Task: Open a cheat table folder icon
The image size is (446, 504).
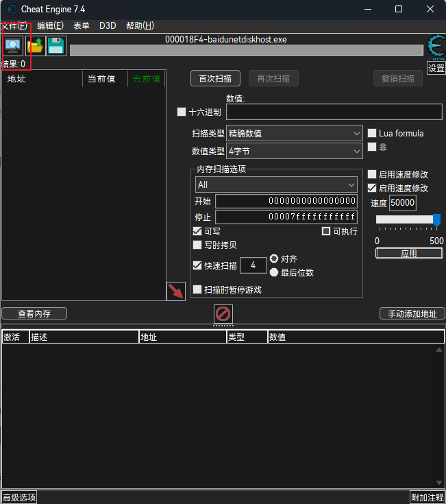Action: coord(35,46)
